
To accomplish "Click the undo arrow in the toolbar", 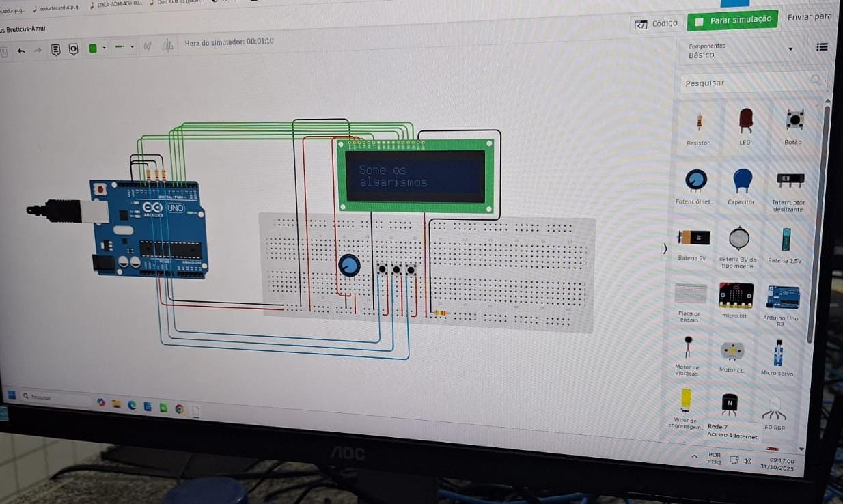I will coord(21,50).
